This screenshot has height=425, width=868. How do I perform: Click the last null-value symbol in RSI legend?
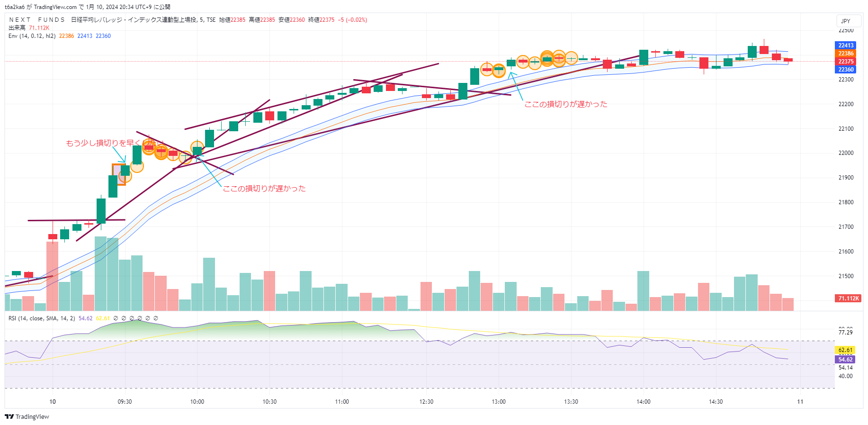pyautogui.click(x=156, y=318)
